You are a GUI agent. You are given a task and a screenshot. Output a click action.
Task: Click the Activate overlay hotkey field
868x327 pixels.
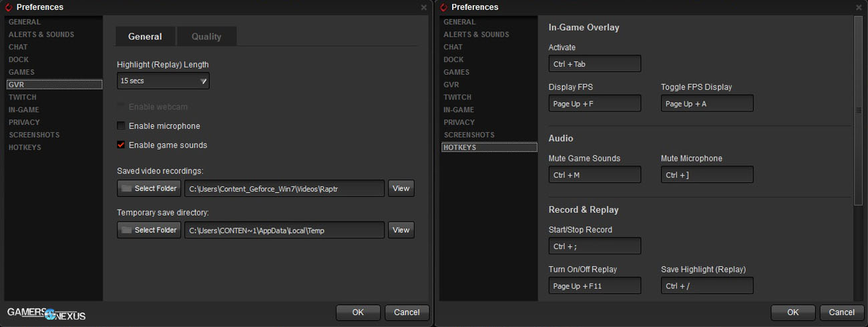[595, 64]
